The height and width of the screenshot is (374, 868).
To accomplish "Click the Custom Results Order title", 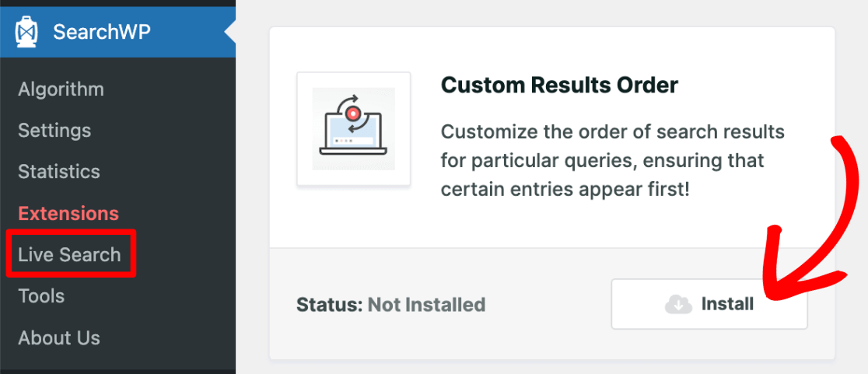I will pyautogui.click(x=559, y=85).
